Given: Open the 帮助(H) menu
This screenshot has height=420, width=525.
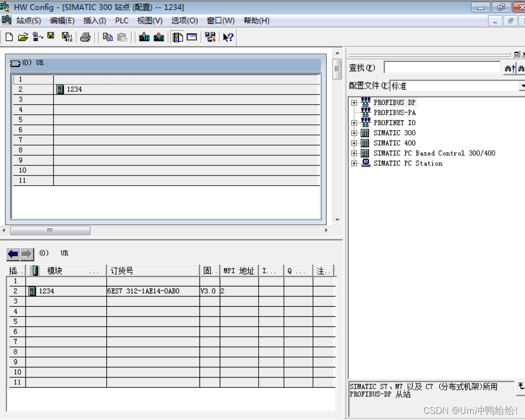Looking at the screenshot, I should click(257, 21).
